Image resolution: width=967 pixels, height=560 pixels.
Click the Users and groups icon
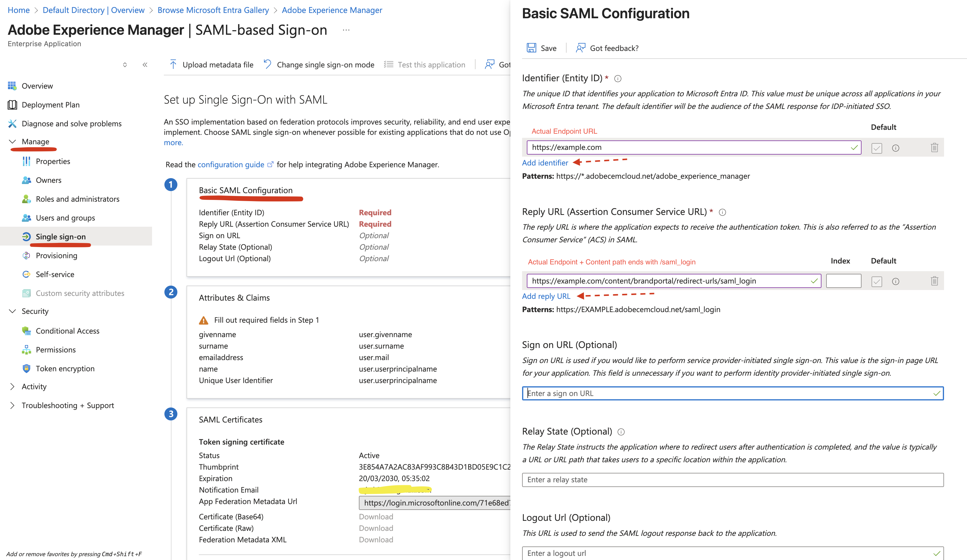[26, 218]
